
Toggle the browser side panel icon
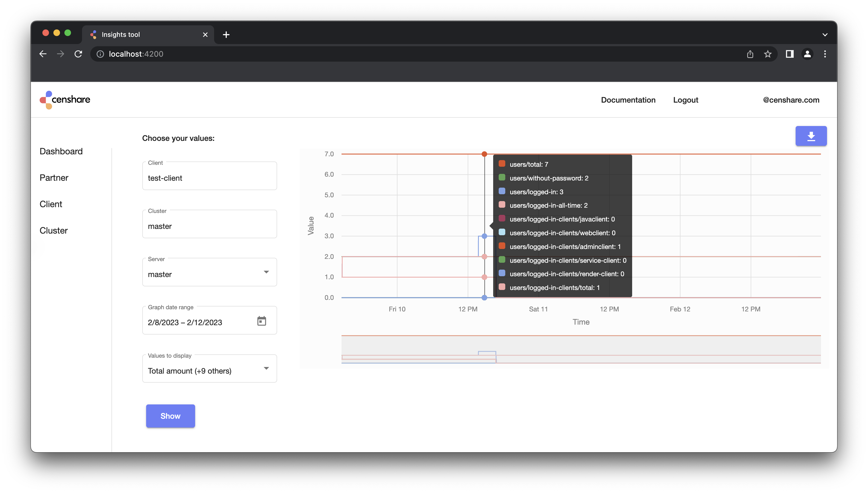point(790,54)
